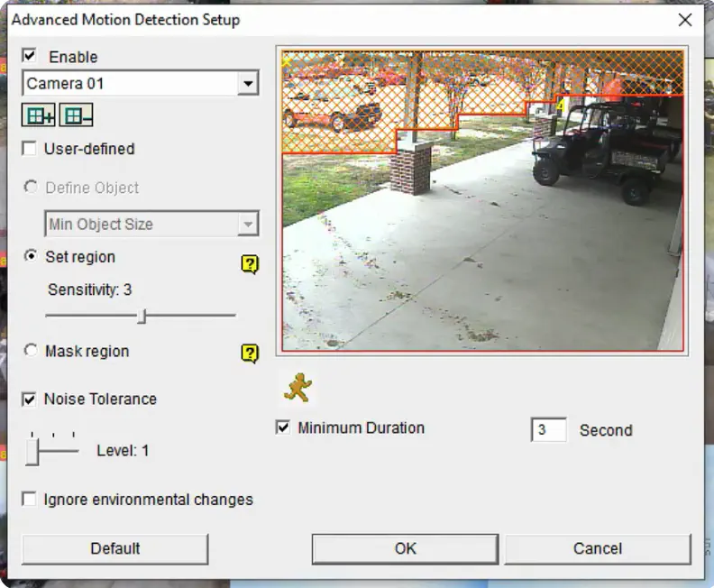714x588 pixels.
Task: Open help tooltip beside Mask region
Action: click(x=250, y=354)
